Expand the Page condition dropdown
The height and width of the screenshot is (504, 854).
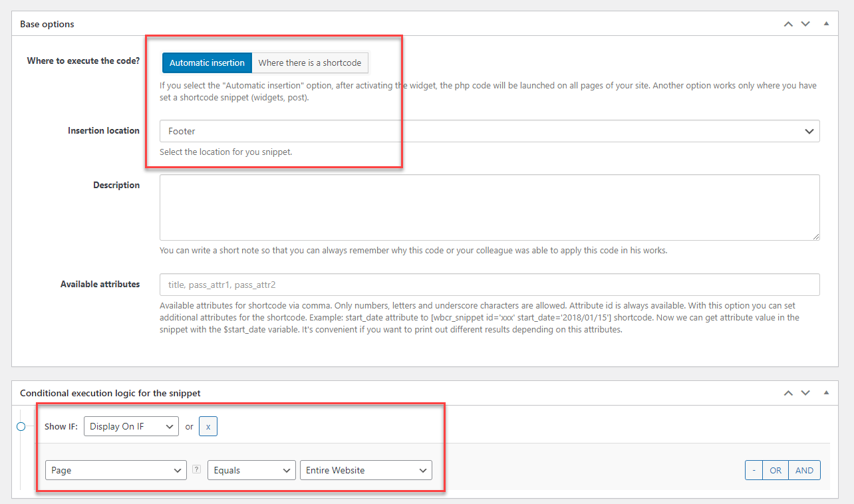tap(116, 470)
